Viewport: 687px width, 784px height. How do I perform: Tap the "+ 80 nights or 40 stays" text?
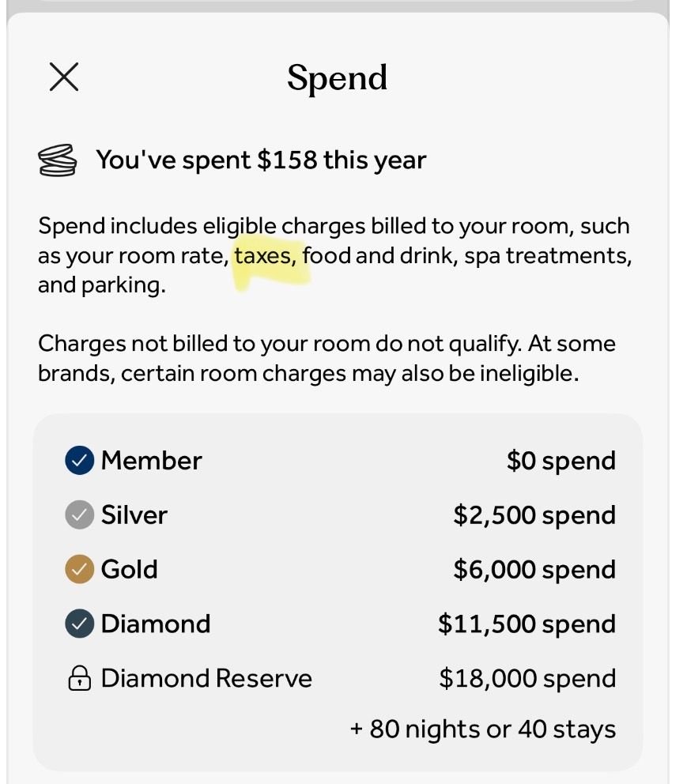pos(482,729)
